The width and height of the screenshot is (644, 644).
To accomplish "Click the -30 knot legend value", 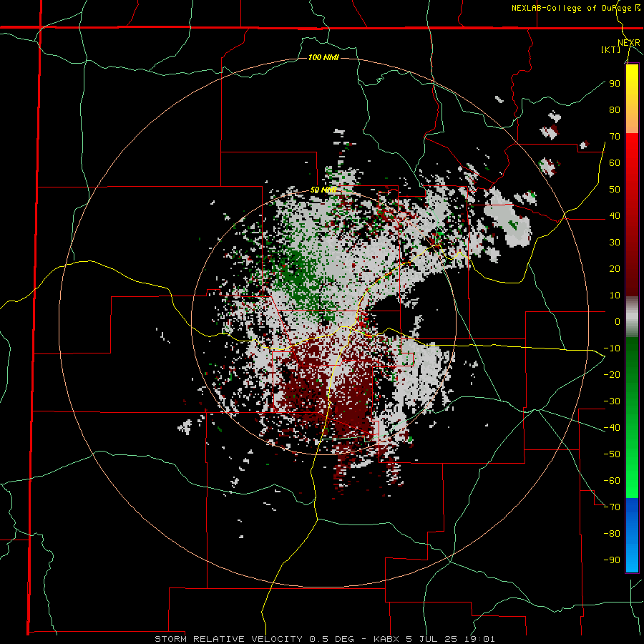I will pyautogui.click(x=612, y=401).
